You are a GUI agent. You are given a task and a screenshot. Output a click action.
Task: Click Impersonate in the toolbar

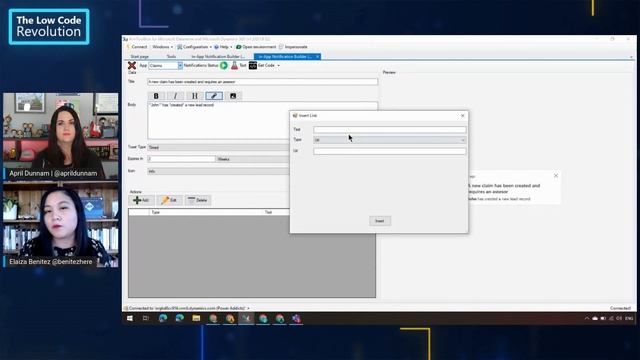tap(293, 47)
